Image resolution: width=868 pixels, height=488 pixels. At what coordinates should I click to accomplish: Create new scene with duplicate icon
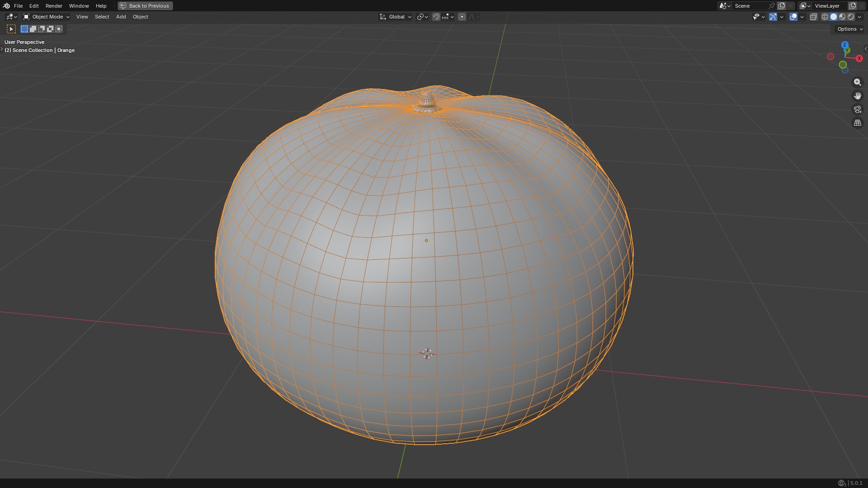pyautogui.click(x=782, y=6)
